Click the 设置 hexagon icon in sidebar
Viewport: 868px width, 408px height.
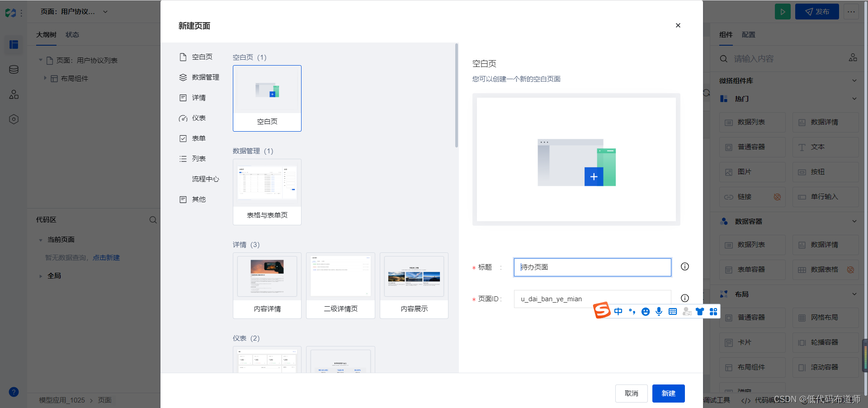click(x=14, y=119)
